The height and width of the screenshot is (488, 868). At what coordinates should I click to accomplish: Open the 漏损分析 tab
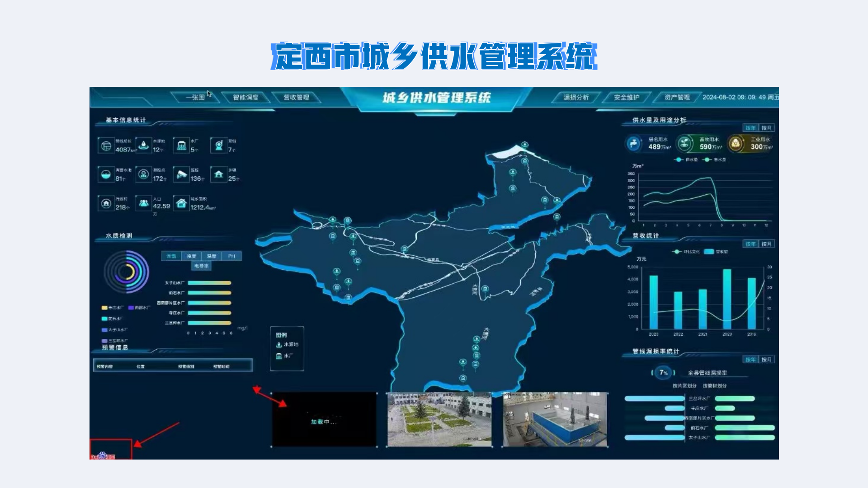click(576, 98)
